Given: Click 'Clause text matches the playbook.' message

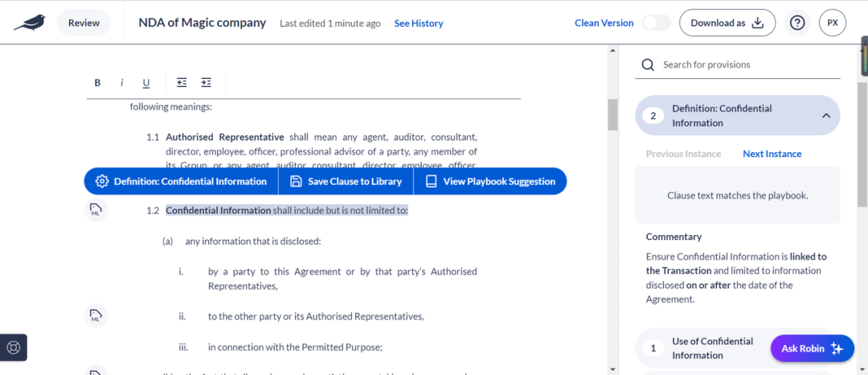Looking at the screenshot, I should (738, 195).
